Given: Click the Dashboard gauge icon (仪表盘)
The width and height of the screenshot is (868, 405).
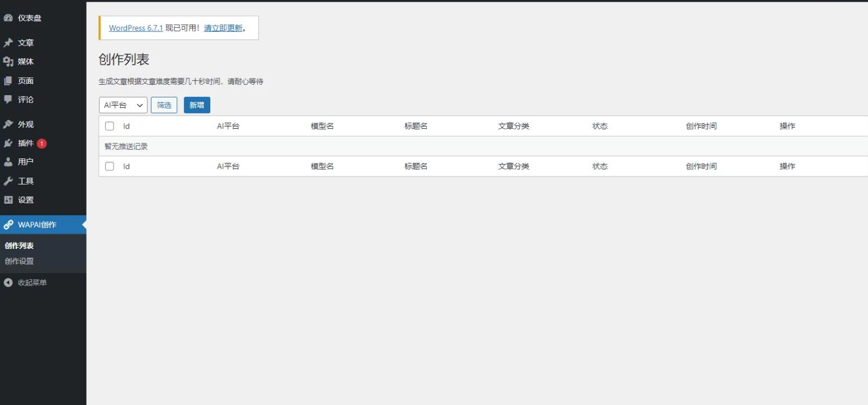Looking at the screenshot, I should [8, 18].
